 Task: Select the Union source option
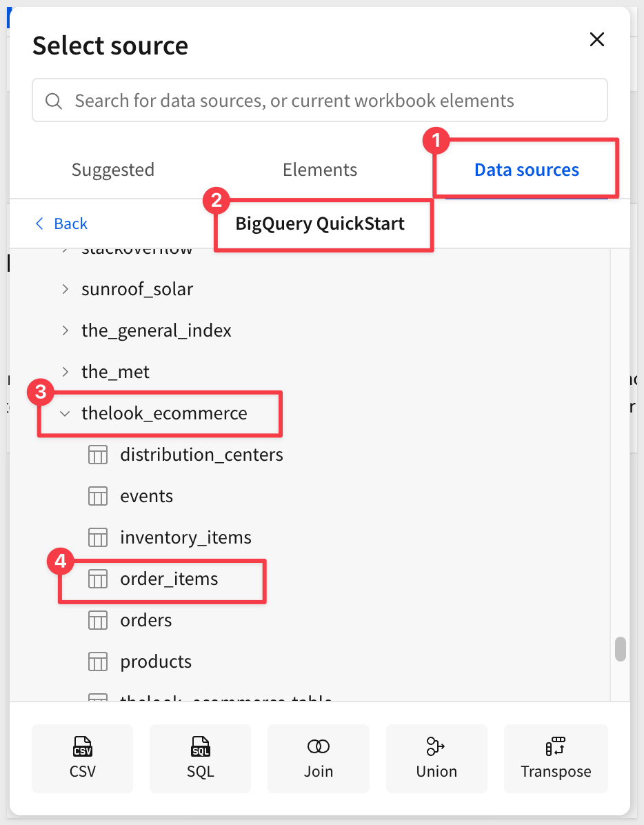click(x=436, y=747)
